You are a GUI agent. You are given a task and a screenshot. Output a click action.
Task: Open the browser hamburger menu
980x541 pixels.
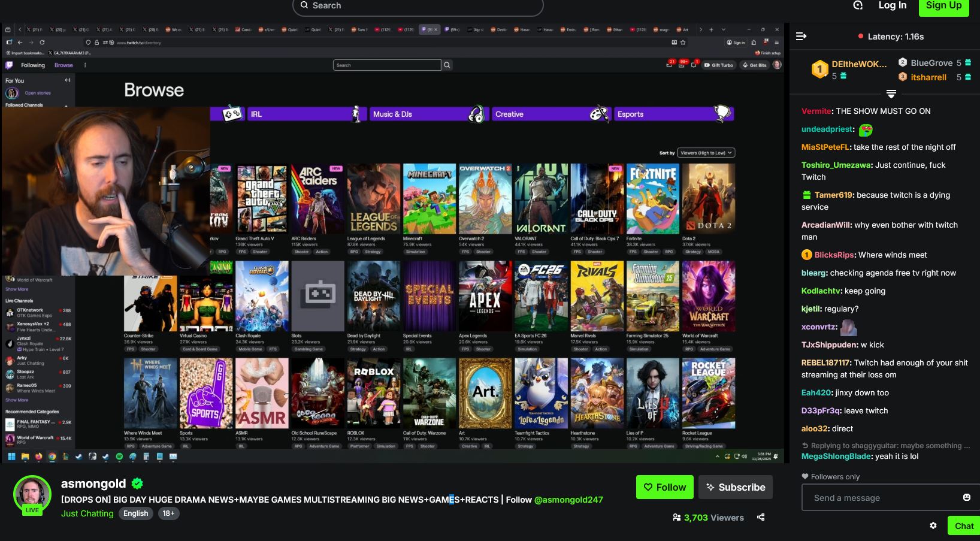point(776,43)
